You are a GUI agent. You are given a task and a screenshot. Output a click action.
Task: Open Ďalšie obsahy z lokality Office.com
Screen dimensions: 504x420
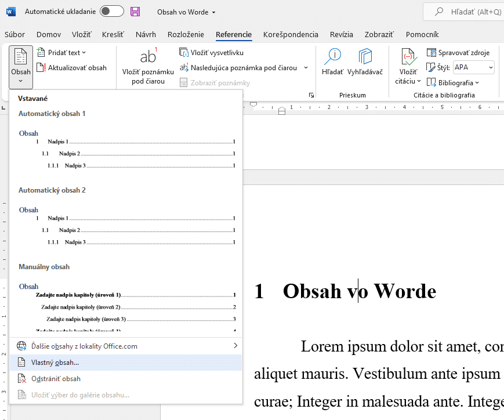[x=126, y=346]
